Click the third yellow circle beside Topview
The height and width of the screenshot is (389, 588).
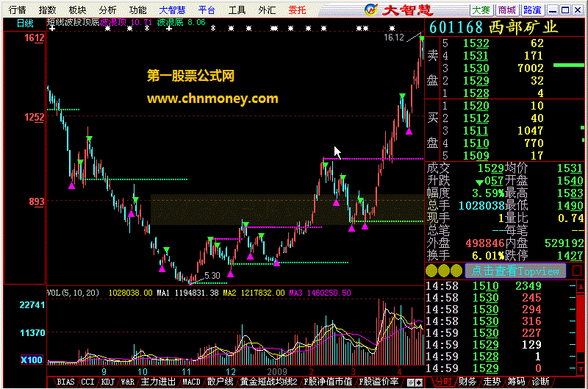(x=456, y=271)
